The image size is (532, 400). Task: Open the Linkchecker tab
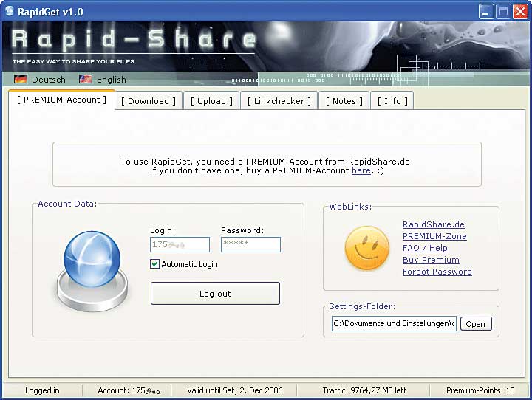pyautogui.click(x=279, y=101)
